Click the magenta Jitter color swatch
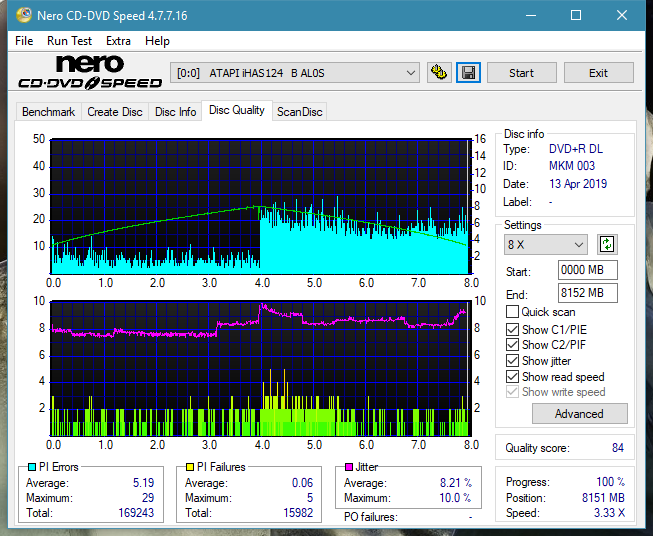 coord(349,467)
